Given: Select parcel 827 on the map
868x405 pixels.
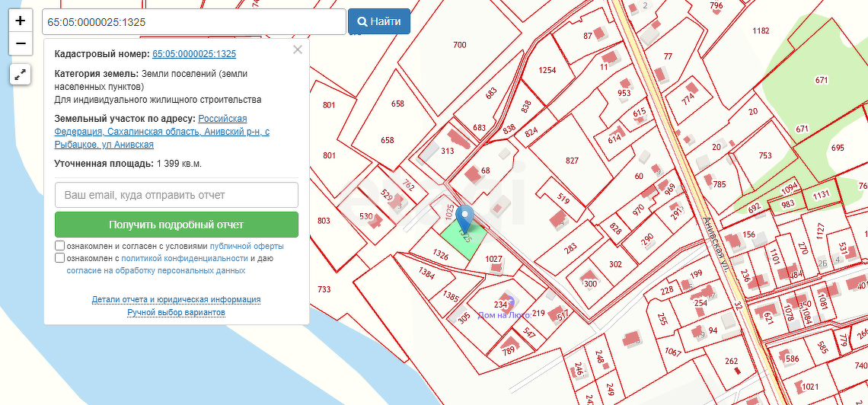Looking at the screenshot, I should coord(572,161).
